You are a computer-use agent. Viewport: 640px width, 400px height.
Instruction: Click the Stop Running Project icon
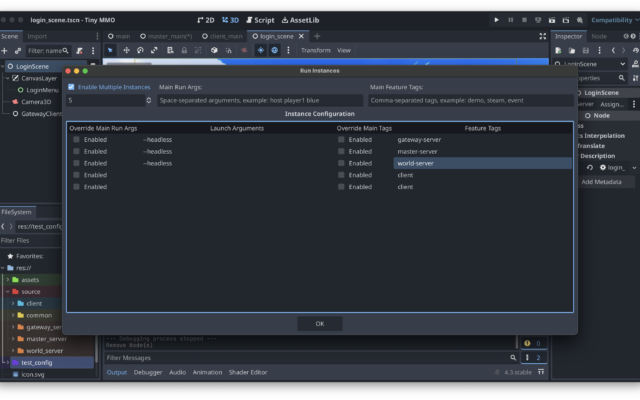[x=524, y=20]
